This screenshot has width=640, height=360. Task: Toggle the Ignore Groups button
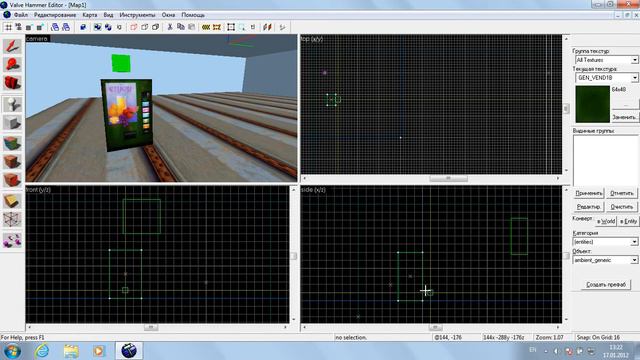[119, 27]
